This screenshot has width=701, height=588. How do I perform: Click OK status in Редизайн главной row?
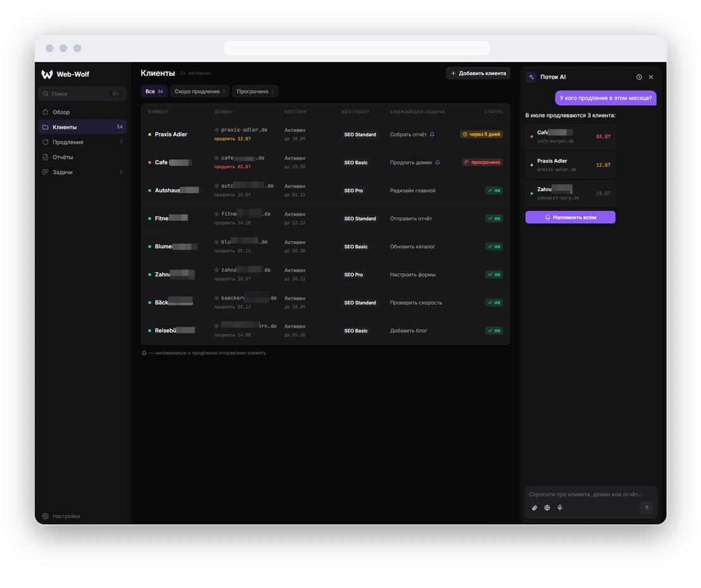[x=493, y=191]
